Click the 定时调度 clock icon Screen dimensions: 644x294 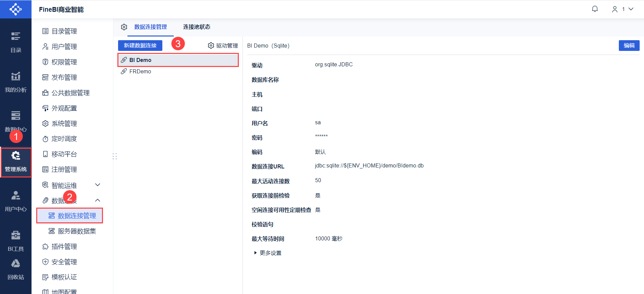(x=45, y=139)
